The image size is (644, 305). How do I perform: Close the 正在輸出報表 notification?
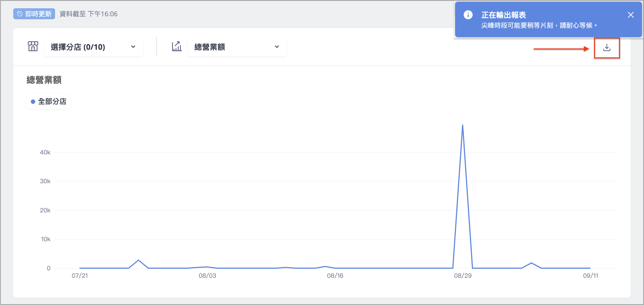(631, 15)
